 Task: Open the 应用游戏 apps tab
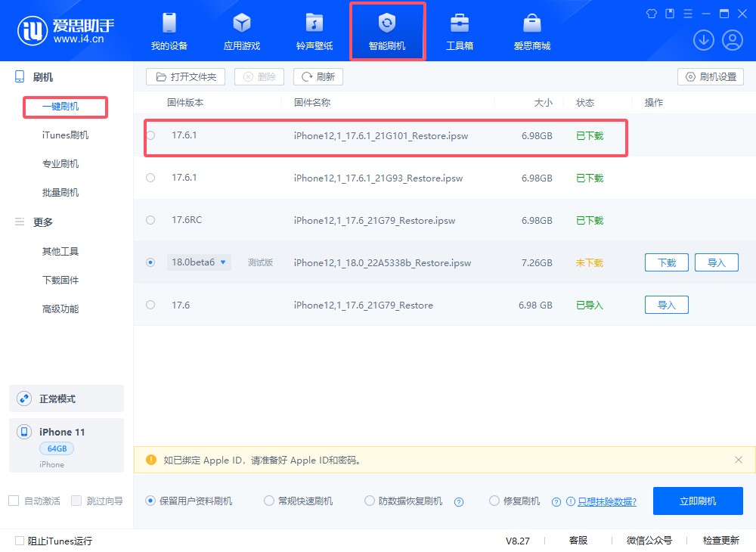[x=242, y=31]
